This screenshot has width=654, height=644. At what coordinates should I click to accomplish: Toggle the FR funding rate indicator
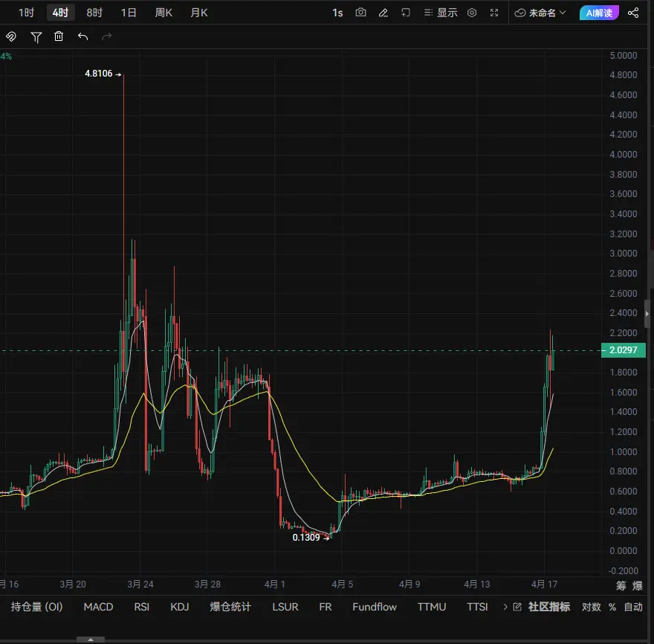[326, 606]
